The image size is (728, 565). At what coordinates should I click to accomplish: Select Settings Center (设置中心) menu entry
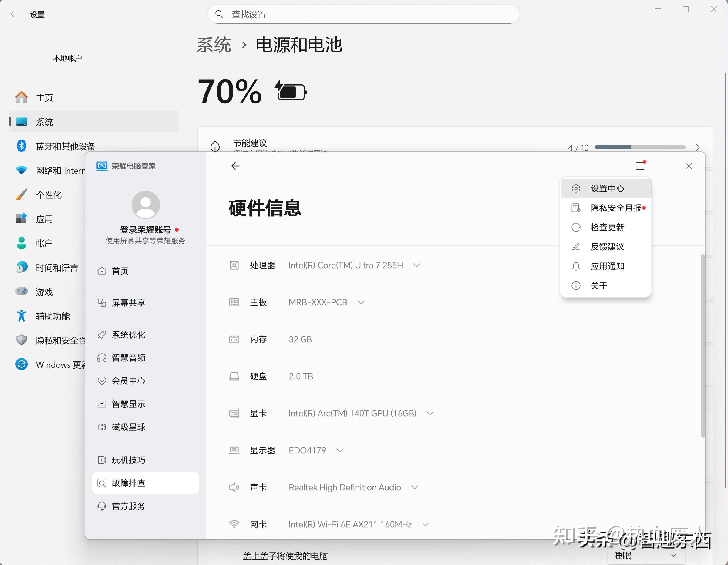point(607,188)
